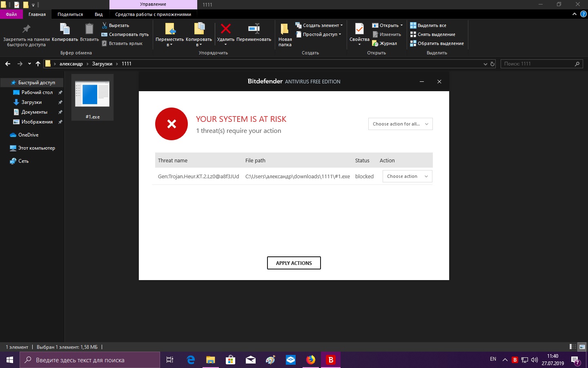Switch to large icons view toggle

582,347
